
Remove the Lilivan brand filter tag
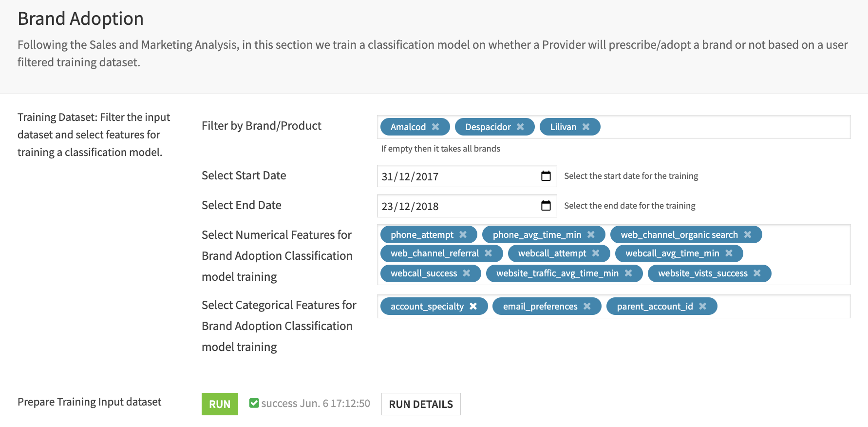tap(586, 127)
